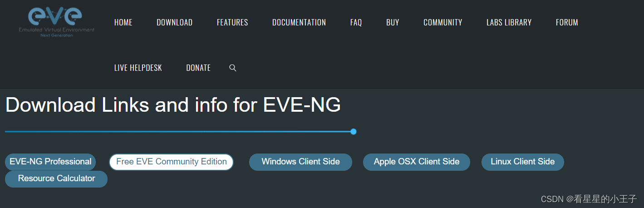644x208 pixels.
Task: Open the BUY menu item
Action: point(393,22)
